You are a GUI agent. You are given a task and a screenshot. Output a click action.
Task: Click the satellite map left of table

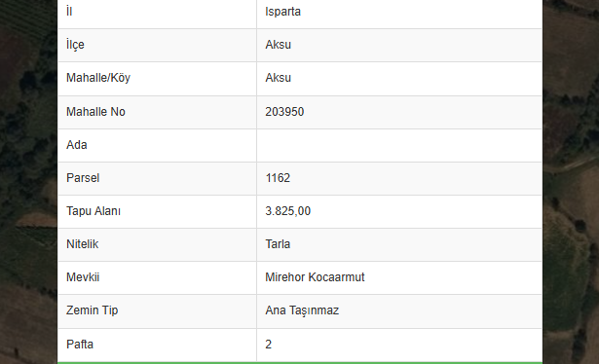click(28, 182)
